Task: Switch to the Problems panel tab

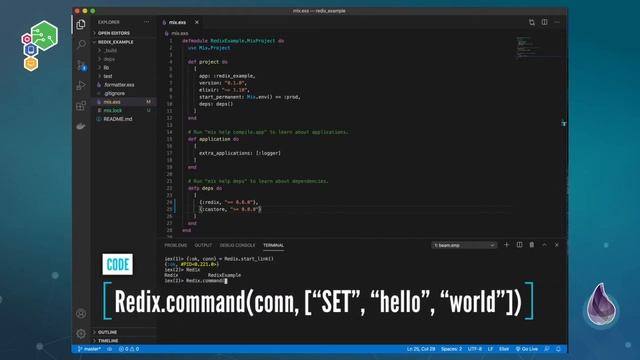Action: (x=176, y=245)
